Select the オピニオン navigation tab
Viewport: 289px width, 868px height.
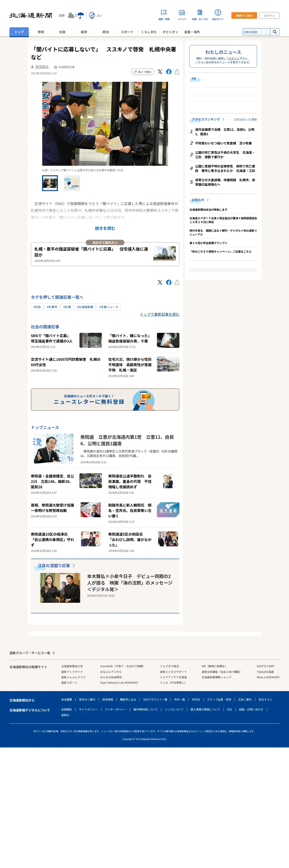pyautogui.click(x=170, y=32)
